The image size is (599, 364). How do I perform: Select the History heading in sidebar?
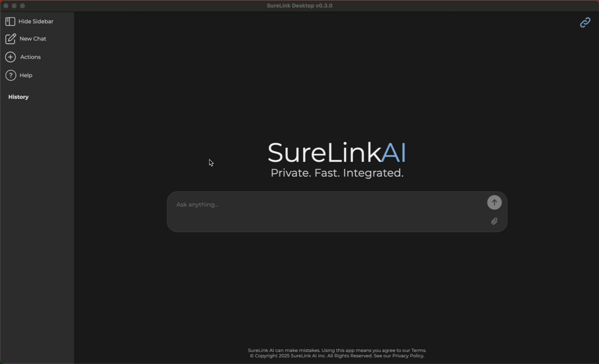(18, 97)
